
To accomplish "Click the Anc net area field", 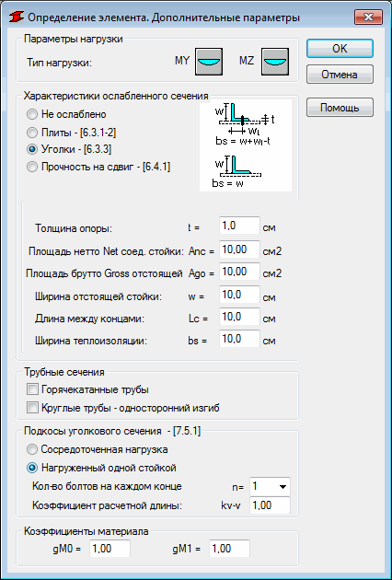I will click(x=239, y=249).
